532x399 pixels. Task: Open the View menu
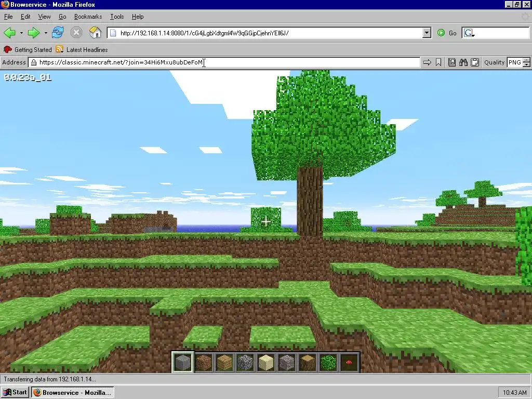pyautogui.click(x=45, y=17)
